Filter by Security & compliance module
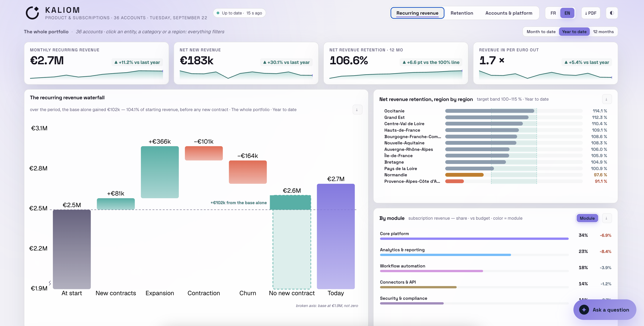The width and height of the screenshot is (644, 326). (x=495, y=300)
